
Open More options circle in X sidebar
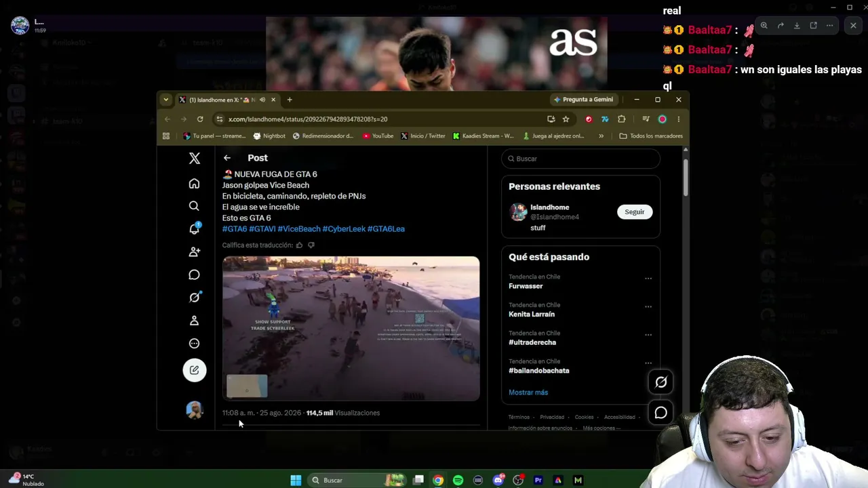point(194,344)
